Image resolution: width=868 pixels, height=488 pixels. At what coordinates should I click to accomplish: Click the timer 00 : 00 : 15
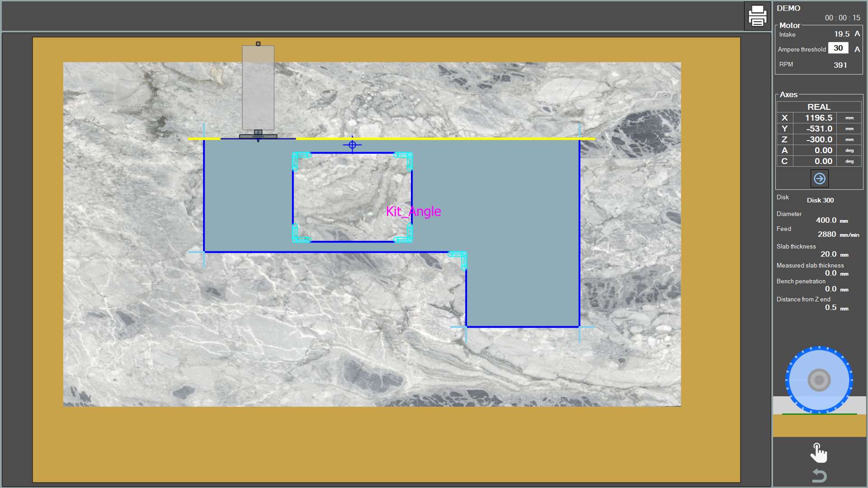click(842, 18)
